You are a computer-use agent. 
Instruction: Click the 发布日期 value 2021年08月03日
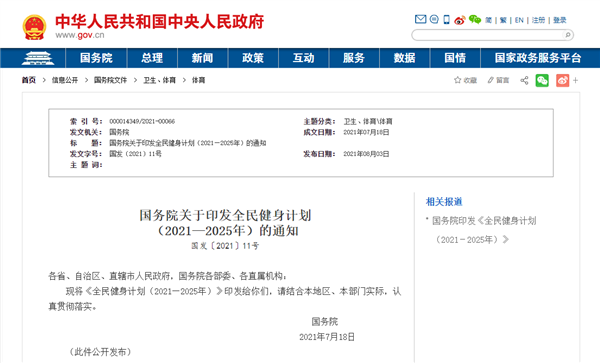366,154
